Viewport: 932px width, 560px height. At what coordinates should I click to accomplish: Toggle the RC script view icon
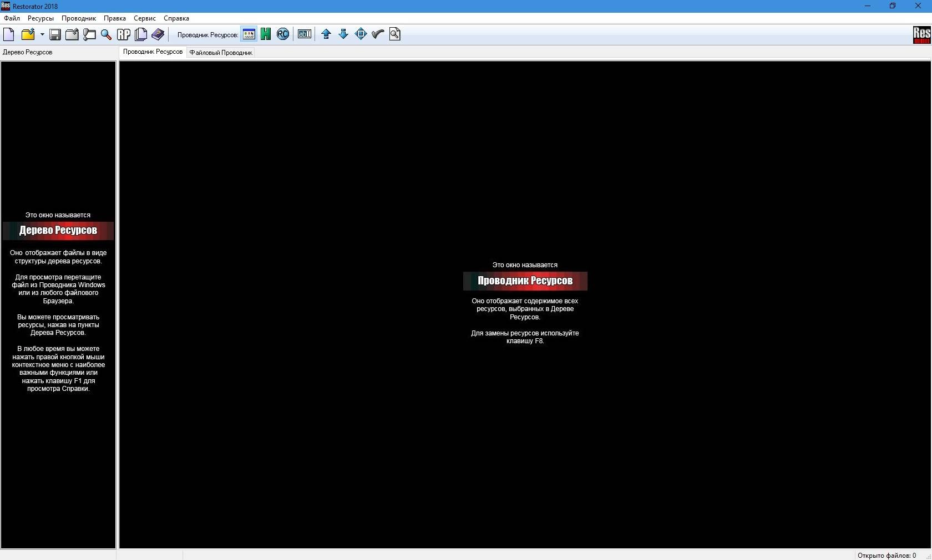(283, 34)
